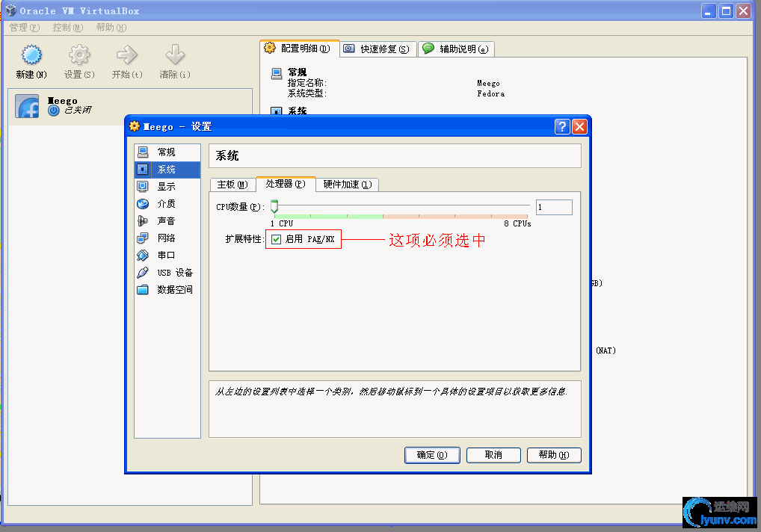Switch to the Processor 处理器(P) tab
The height and width of the screenshot is (532, 761).
coord(286,184)
